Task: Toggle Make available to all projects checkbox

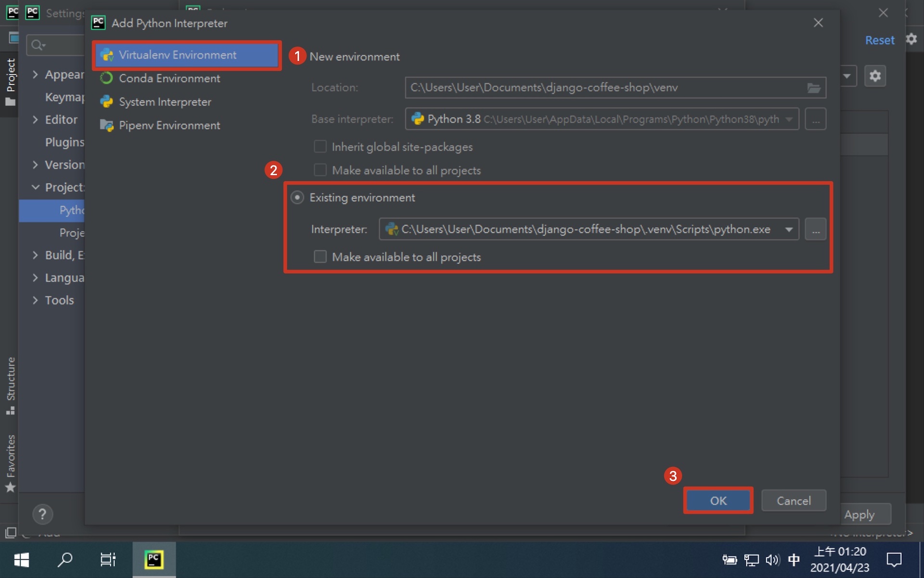Action: [320, 256]
